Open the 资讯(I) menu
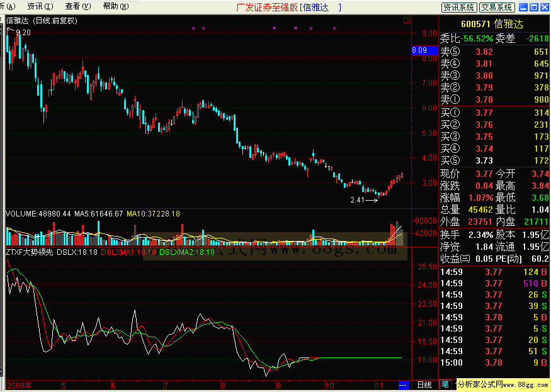The height and width of the screenshot is (392, 551). (x=40, y=6)
